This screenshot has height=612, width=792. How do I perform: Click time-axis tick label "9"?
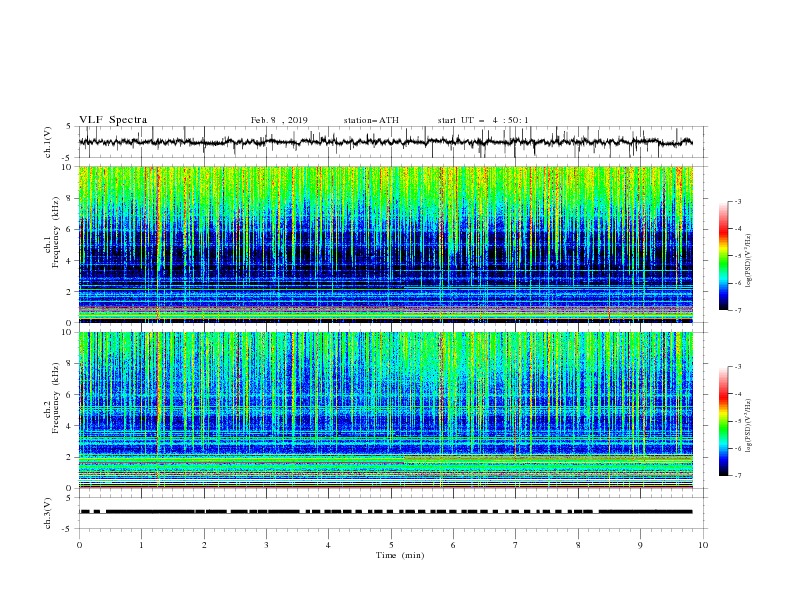pos(640,545)
